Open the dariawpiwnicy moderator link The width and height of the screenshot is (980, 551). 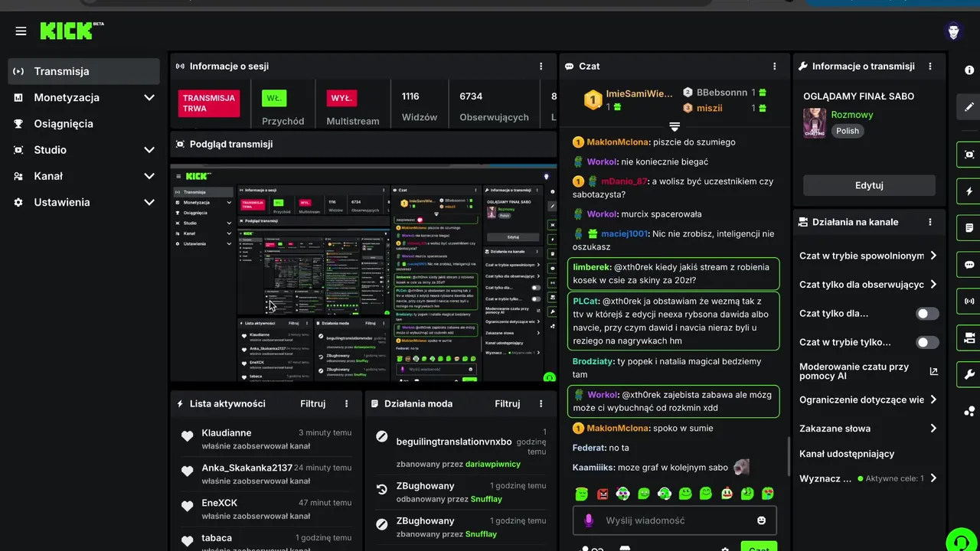tap(492, 464)
